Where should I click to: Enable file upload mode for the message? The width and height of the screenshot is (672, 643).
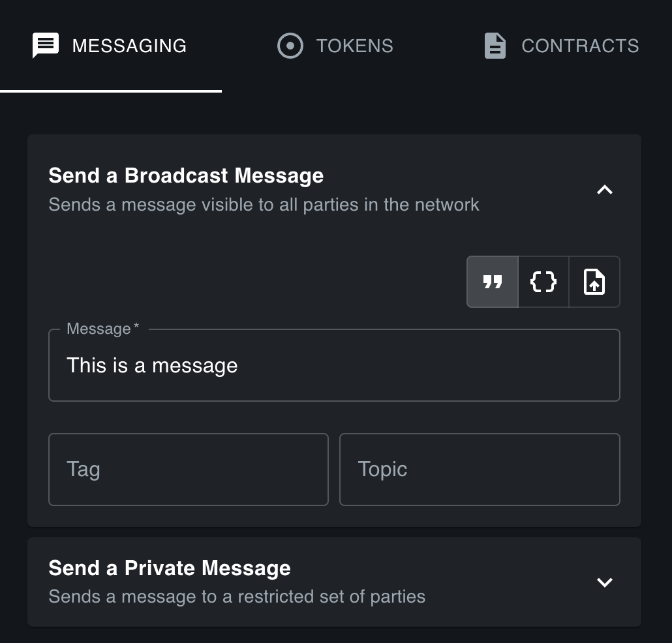coord(594,282)
